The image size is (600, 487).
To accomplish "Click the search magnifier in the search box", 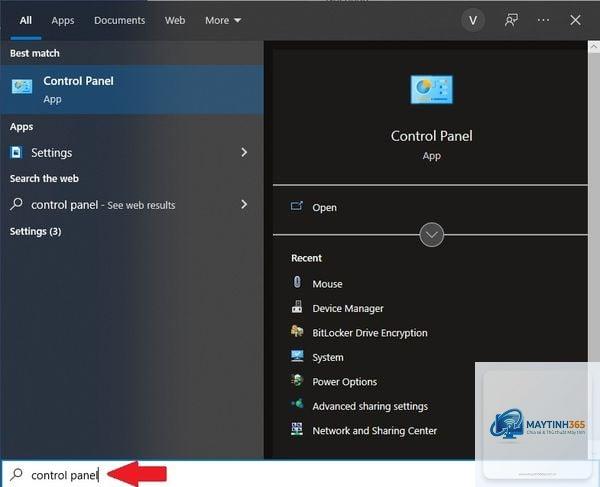I will point(16,474).
